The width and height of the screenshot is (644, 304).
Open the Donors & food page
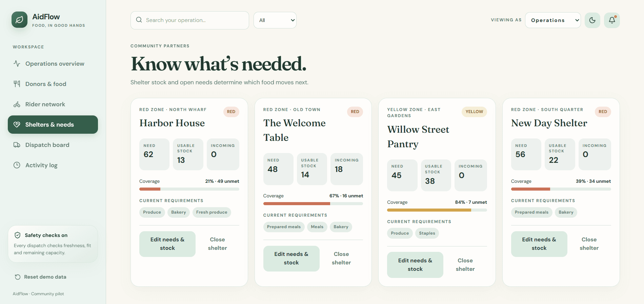tap(53, 84)
